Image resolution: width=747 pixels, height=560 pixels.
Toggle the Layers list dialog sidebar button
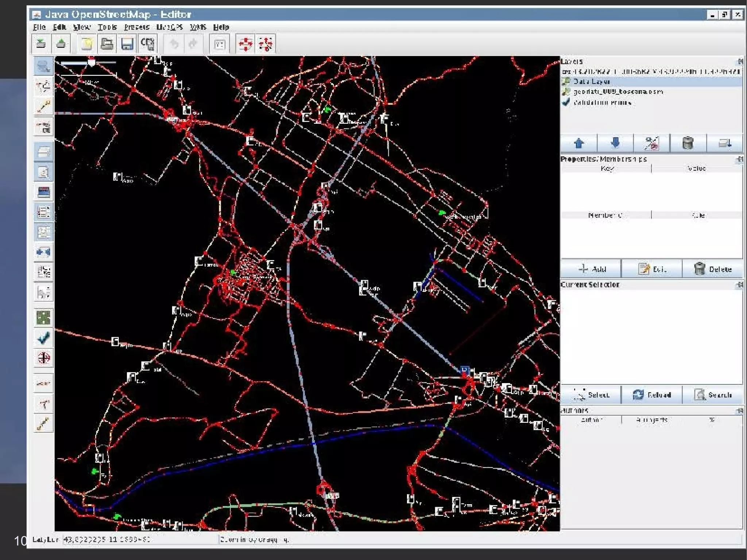(43, 152)
